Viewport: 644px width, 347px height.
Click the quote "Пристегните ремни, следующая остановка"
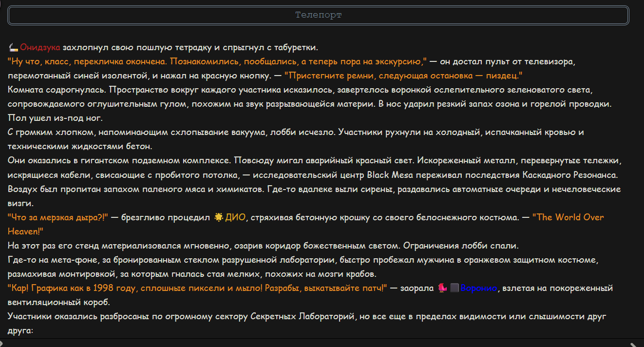point(403,76)
